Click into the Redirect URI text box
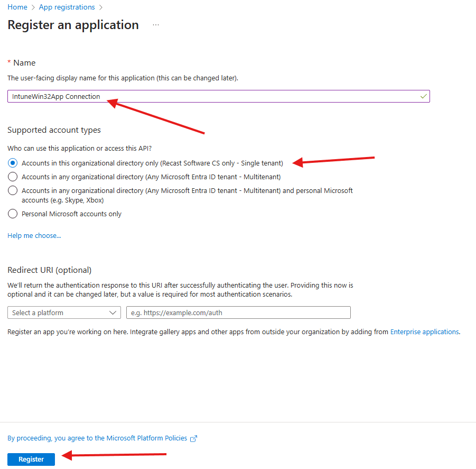Viewport: 476px width, 469px height. tap(238, 312)
